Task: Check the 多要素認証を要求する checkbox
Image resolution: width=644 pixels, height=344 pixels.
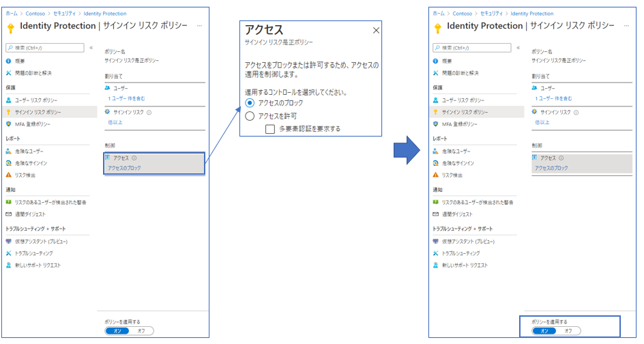Action: 270,129
